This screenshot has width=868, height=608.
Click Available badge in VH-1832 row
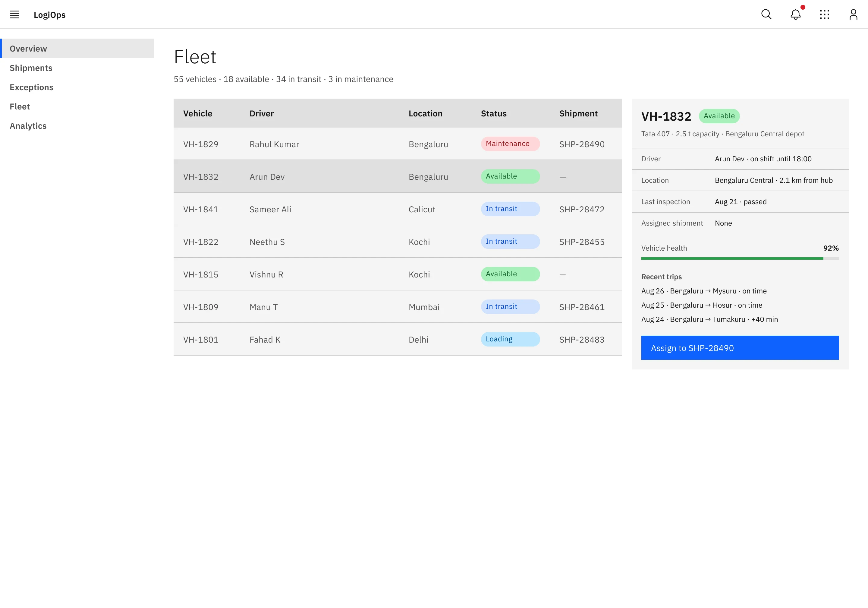pos(510,176)
